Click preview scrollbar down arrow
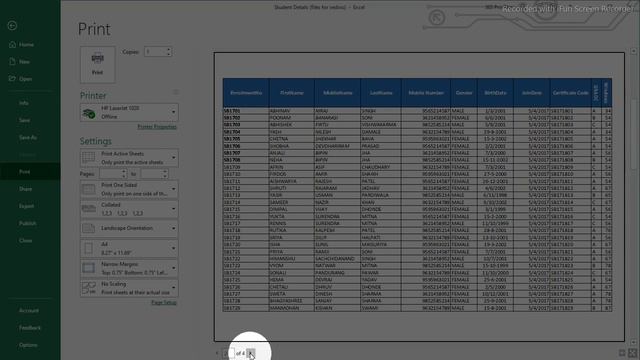Image resolution: width=640 pixels, height=360 pixels. 633,342
